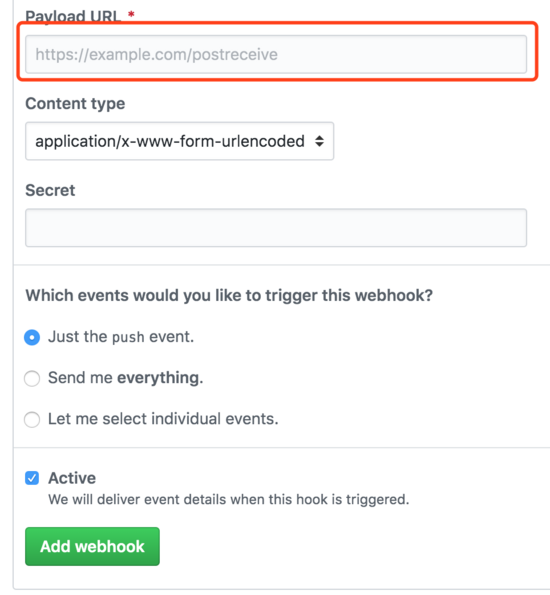Choose 'Let me select individual events' radio button
The image size is (550, 595).
(x=32, y=420)
